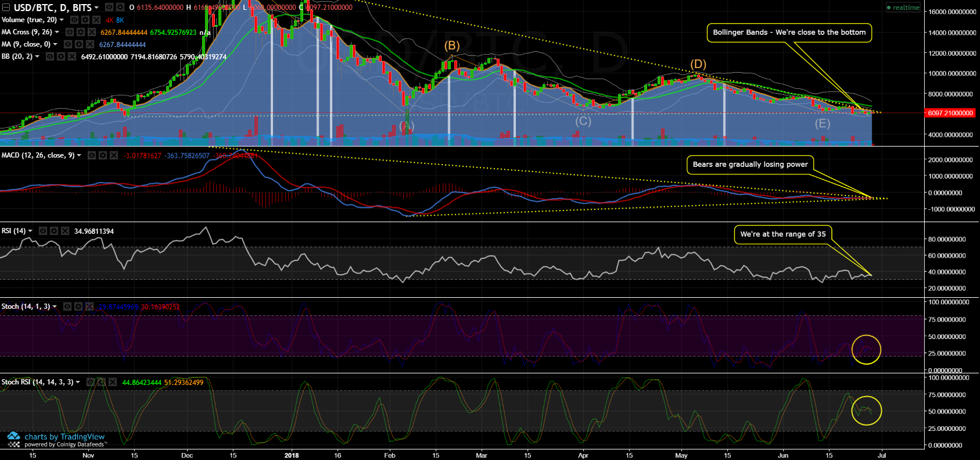980x460 pixels.
Task: Click the Stoch RSI value 44.86423444
Action: click(x=142, y=383)
